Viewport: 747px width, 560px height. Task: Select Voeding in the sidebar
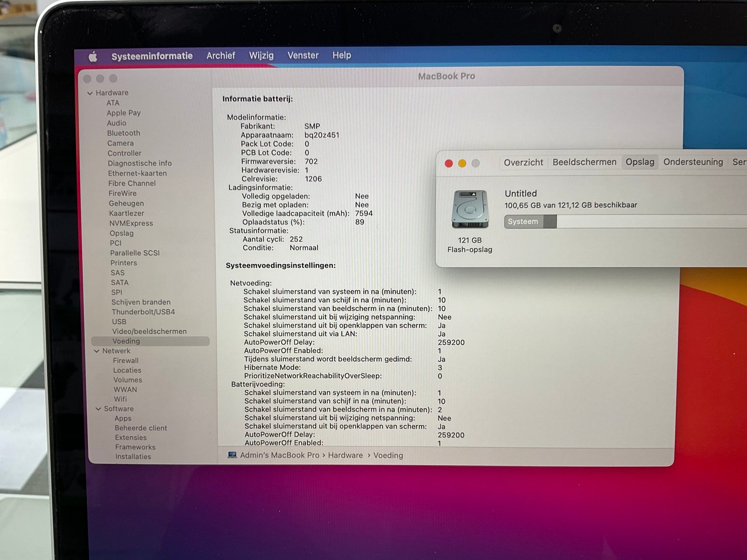click(150, 341)
